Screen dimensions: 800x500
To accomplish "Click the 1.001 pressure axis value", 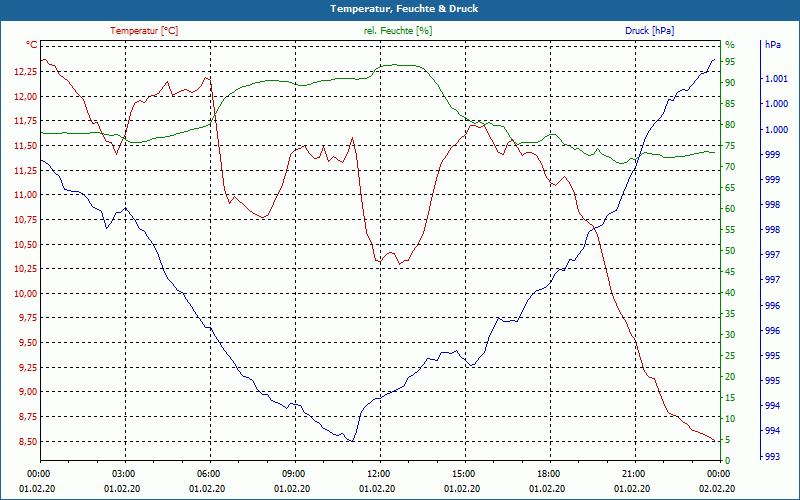I will click(776, 79).
